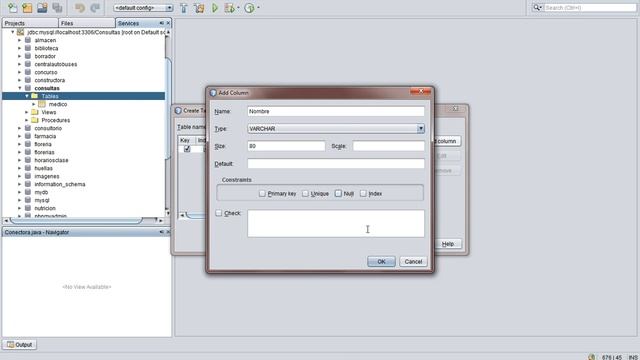The height and width of the screenshot is (360, 640).
Task: Click the Clean and Build icon
Action: point(199,7)
